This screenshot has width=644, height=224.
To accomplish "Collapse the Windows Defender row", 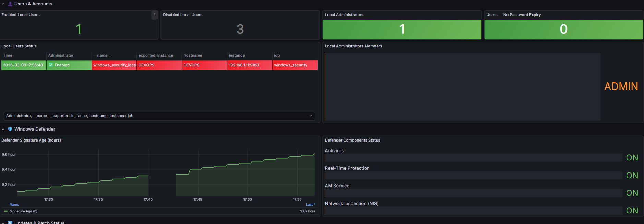I will coord(3,129).
